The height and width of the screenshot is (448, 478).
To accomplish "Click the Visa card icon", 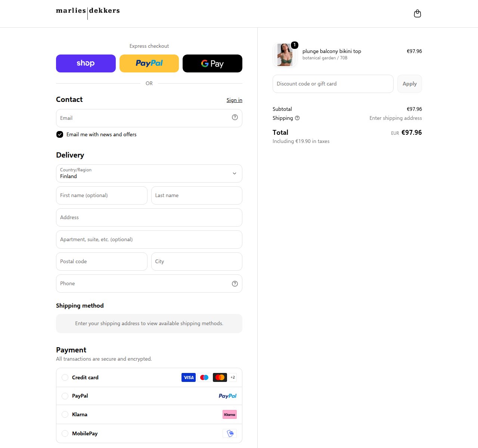I will [189, 377].
